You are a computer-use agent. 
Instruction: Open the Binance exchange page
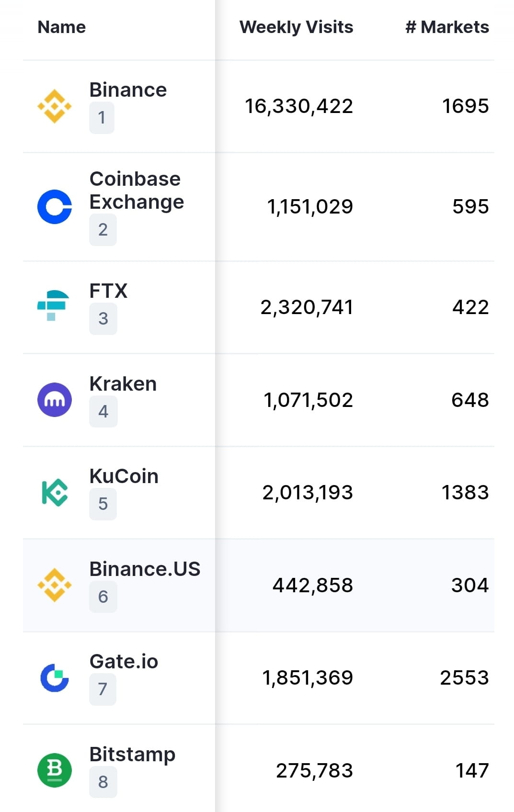click(x=128, y=89)
